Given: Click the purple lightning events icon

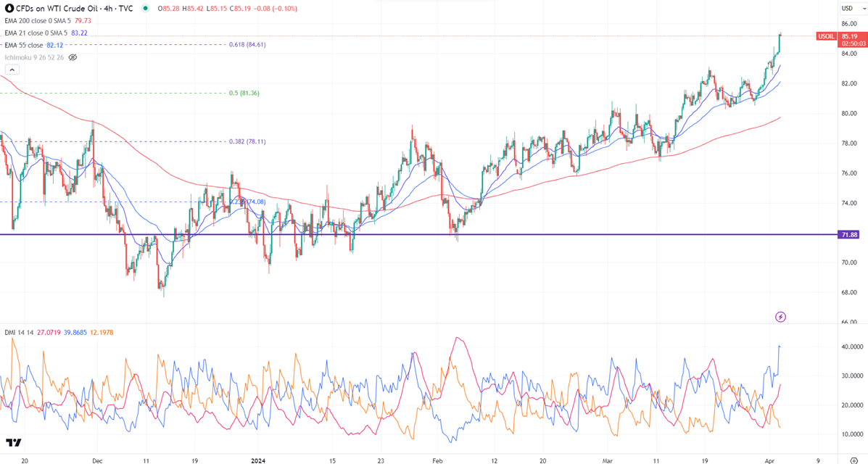Looking at the screenshot, I should click(x=780, y=317).
